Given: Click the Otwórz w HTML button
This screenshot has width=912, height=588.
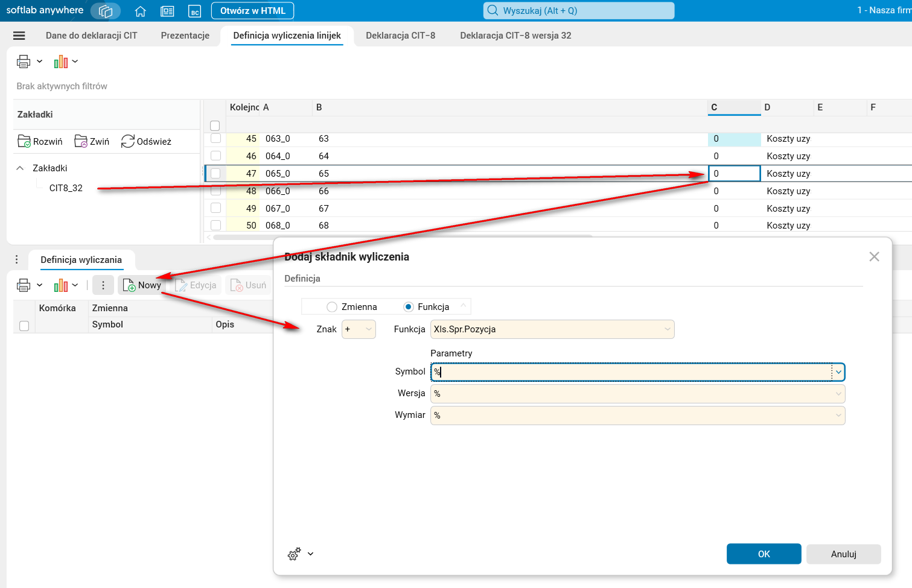Looking at the screenshot, I should (253, 11).
